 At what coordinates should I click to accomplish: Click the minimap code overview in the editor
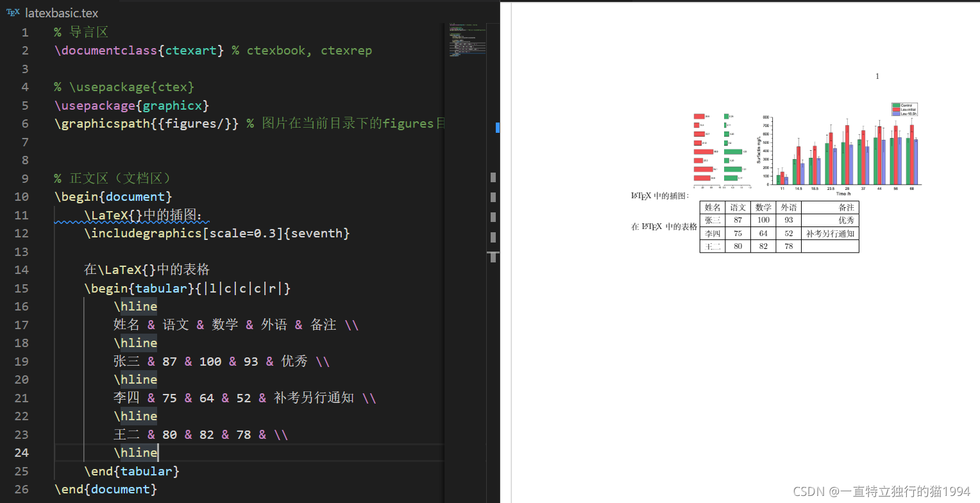(466, 42)
